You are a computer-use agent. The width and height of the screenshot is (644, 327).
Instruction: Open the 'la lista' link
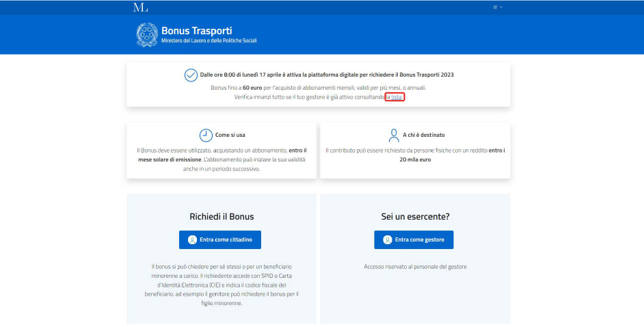tap(394, 97)
